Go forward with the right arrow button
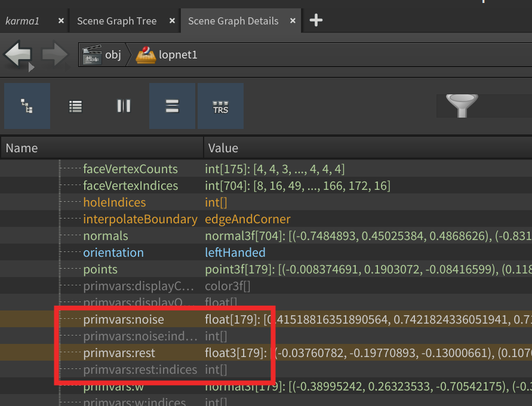The height and width of the screenshot is (406, 532). click(54, 54)
